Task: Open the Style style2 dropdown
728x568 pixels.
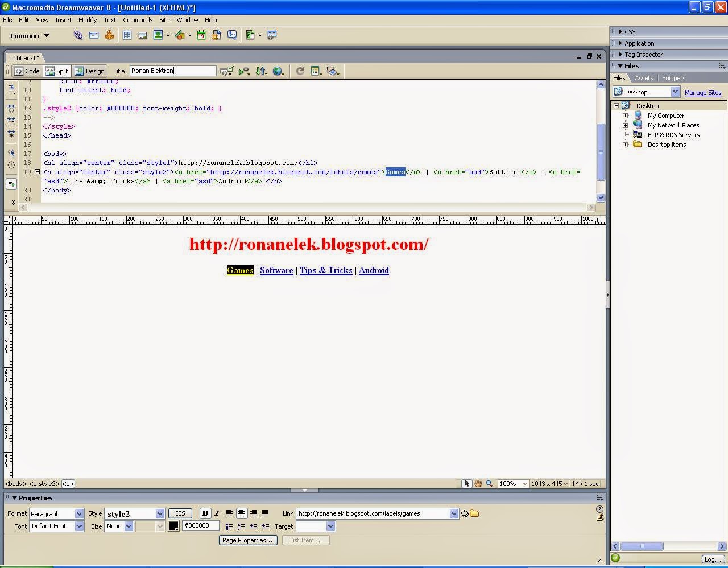Action: click(160, 513)
